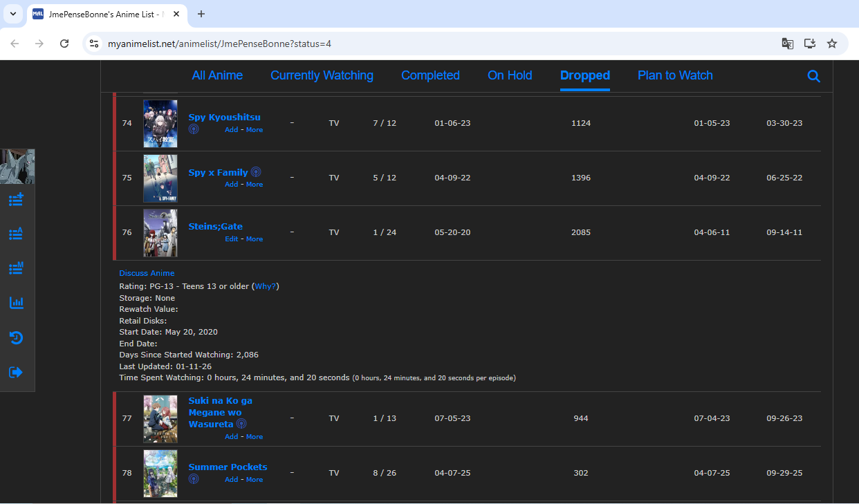The image size is (859, 504).
Task: Click the address bar URL field
Action: click(436, 44)
